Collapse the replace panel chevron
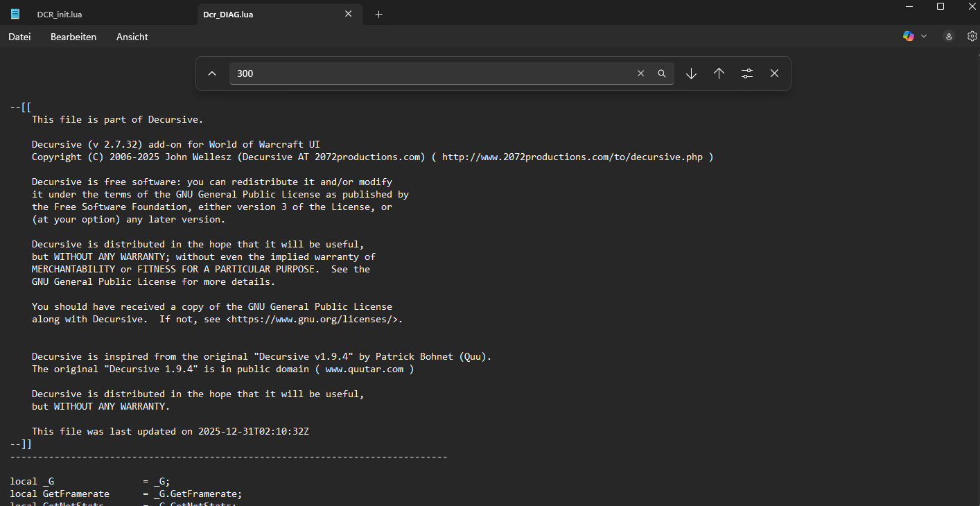The height and width of the screenshot is (506, 980). 212,73
